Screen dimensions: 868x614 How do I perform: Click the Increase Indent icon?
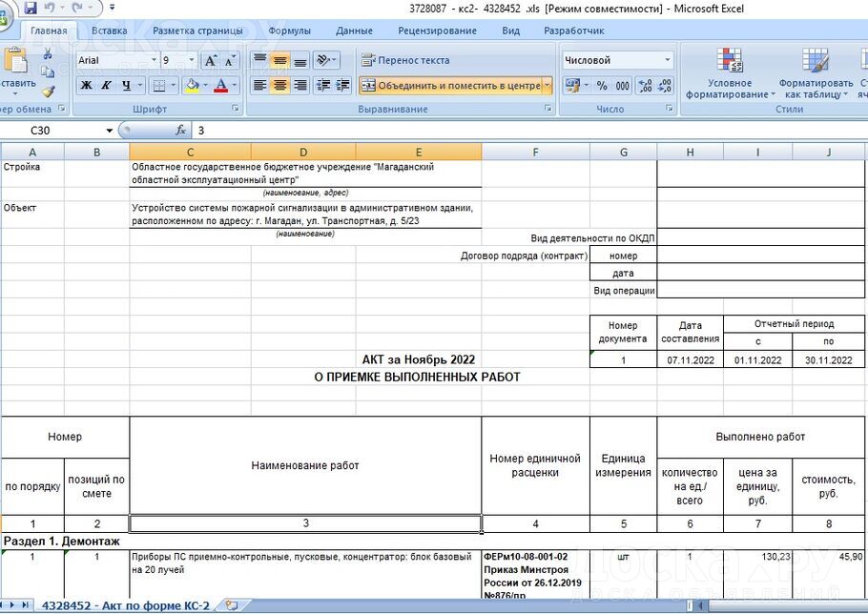[341, 86]
